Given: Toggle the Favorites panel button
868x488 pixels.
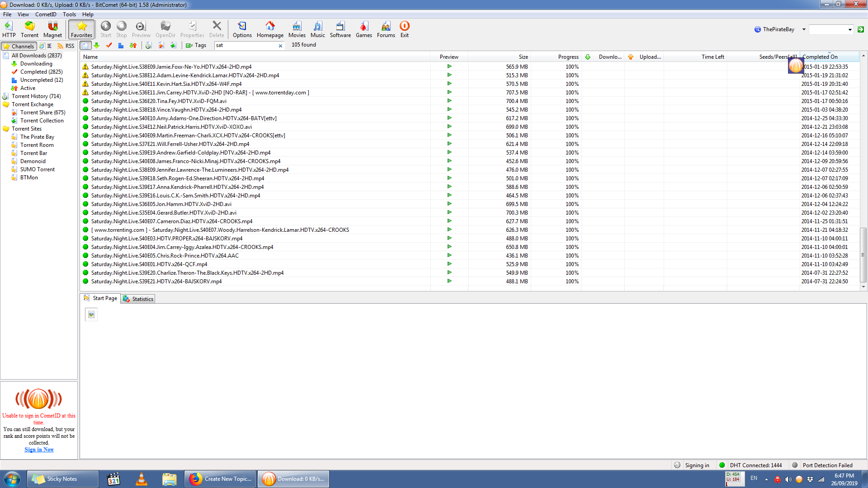Looking at the screenshot, I should click(81, 29).
